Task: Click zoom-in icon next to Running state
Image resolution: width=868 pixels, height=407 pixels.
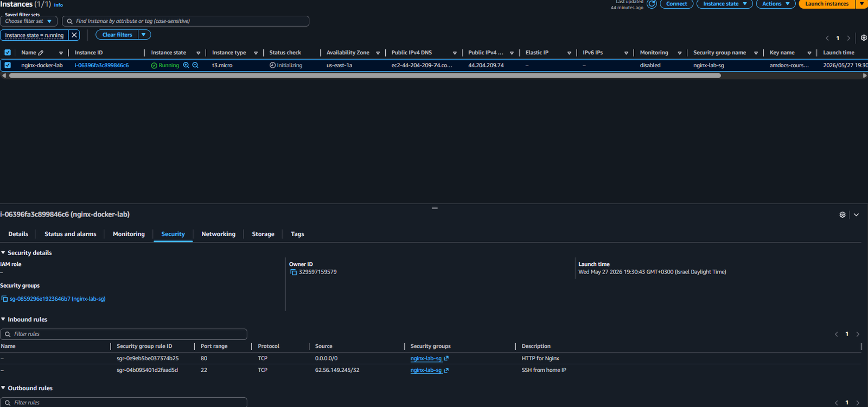Action: (x=186, y=65)
